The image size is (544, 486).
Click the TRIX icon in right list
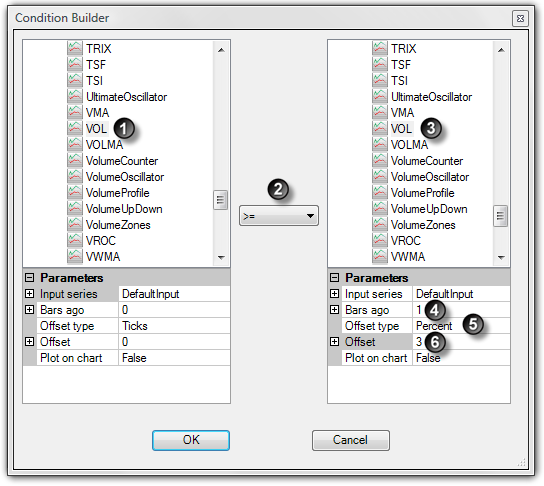tap(380, 48)
